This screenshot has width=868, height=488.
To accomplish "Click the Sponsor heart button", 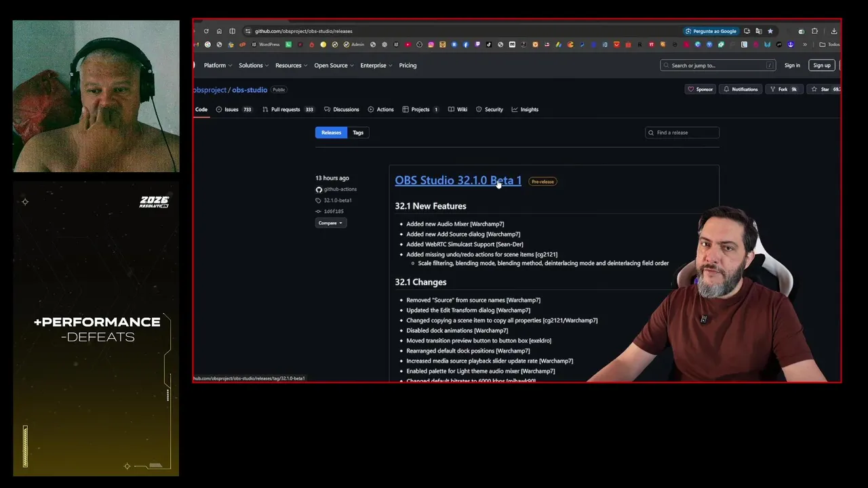I will tap(701, 89).
